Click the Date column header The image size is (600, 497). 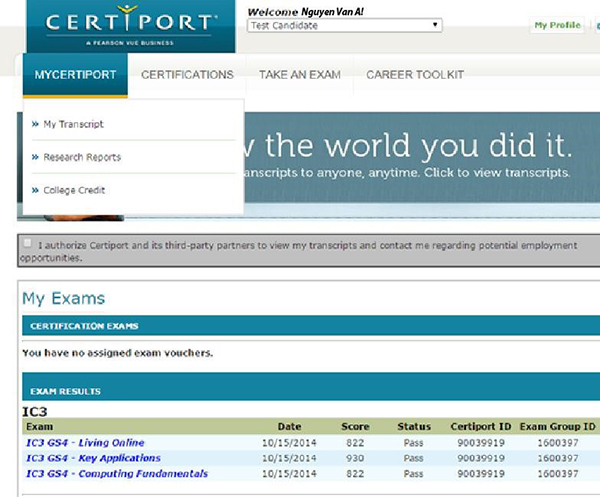(x=289, y=426)
